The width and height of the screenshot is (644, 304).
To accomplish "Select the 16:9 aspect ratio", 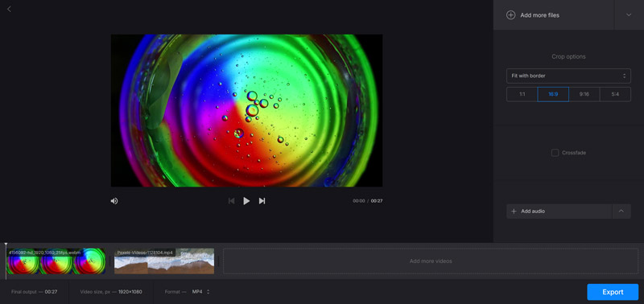I will click(x=553, y=94).
